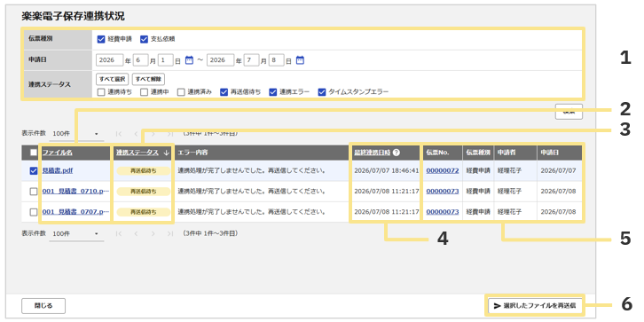Click the start month field showing 6
This screenshot has height=322, width=644.
pyautogui.click(x=140, y=60)
